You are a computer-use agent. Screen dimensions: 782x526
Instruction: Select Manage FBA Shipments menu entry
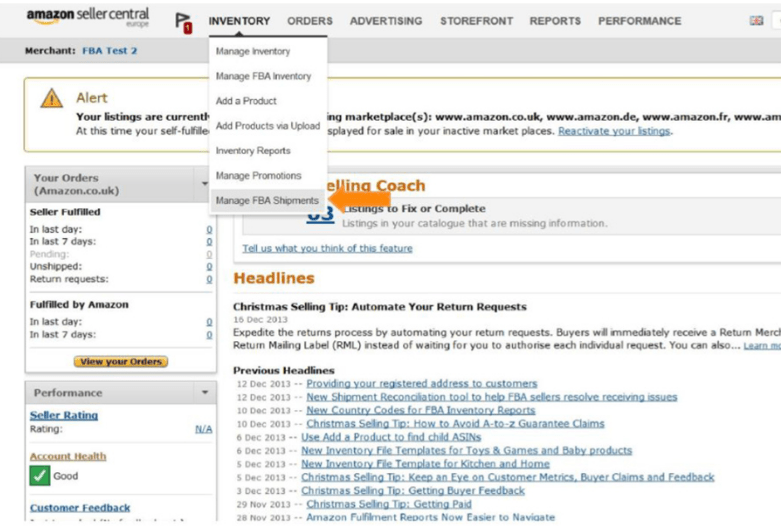[267, 200]
